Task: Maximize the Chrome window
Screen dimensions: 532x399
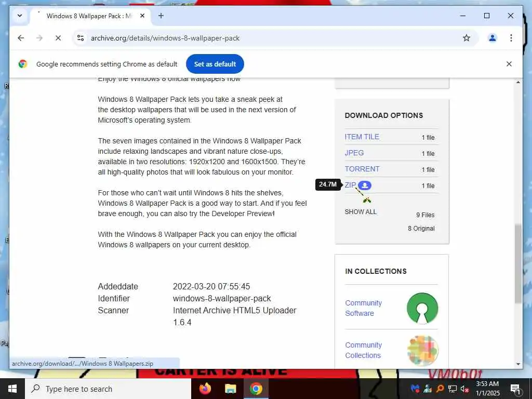Action: (x=486, y=16)
